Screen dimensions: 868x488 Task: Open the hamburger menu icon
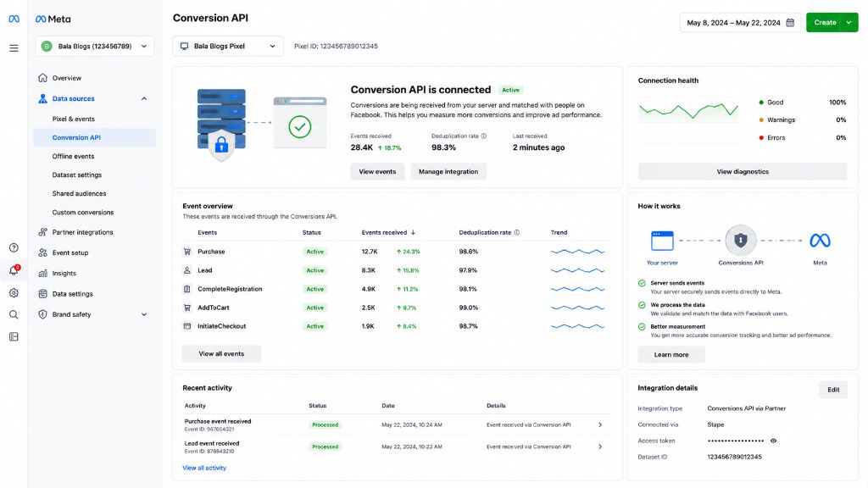click(14, 48)
